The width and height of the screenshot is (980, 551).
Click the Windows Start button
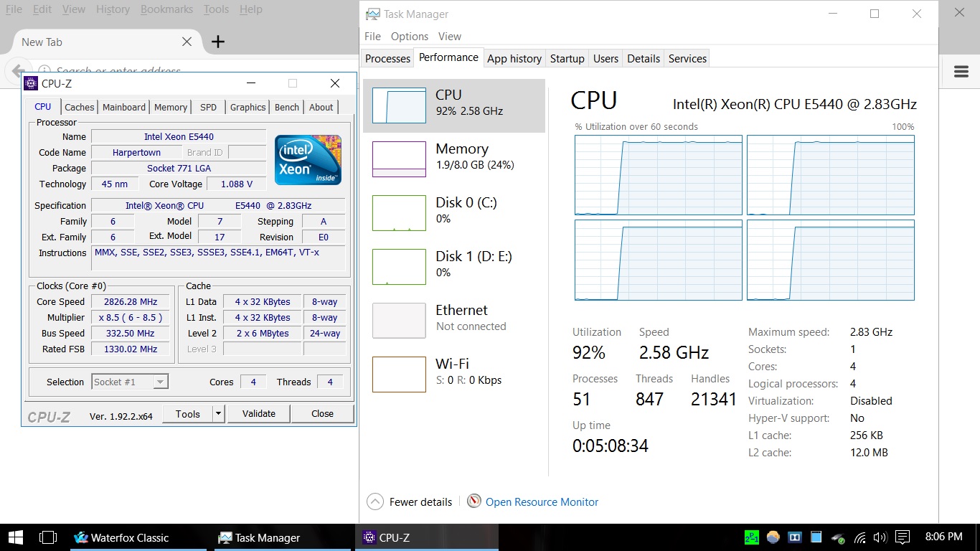pyautogui.click(x=15, y=537)
